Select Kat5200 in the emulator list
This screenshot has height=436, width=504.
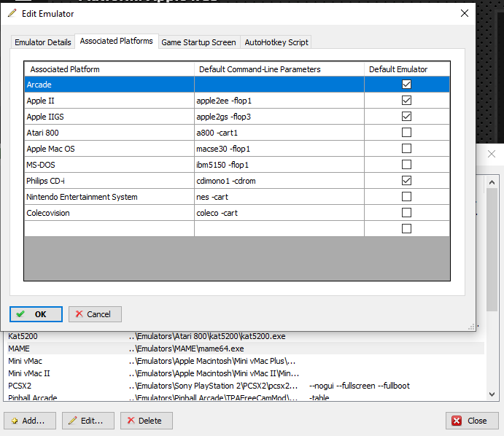coord(23,336)
